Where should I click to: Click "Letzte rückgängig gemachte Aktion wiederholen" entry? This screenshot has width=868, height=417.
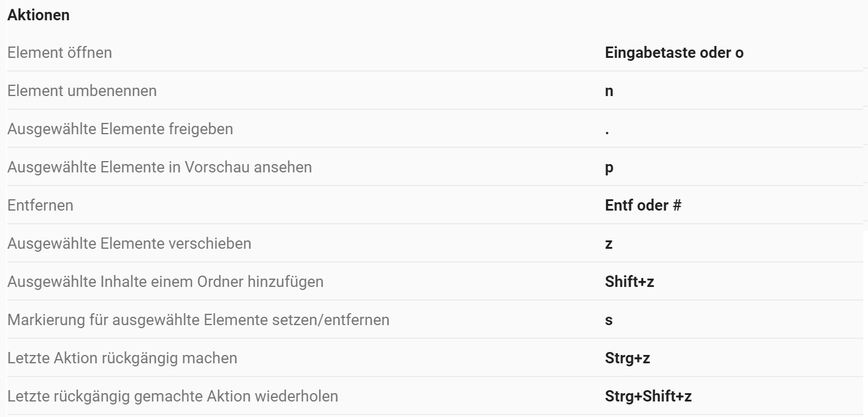[173, 396]
